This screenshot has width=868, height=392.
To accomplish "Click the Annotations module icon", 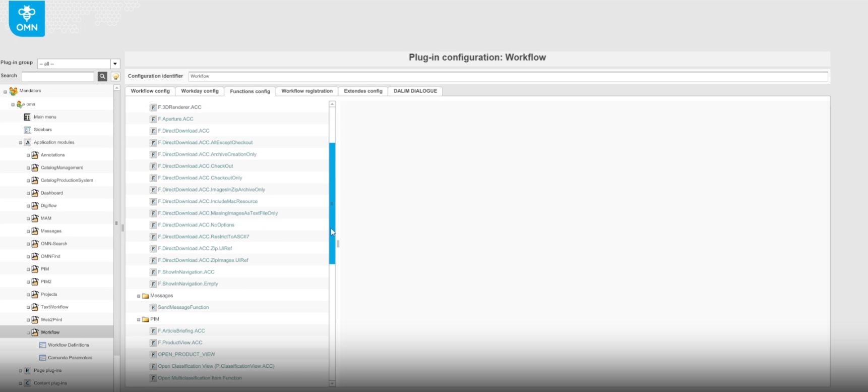I will pyautogui.click(x=35, y=155).
